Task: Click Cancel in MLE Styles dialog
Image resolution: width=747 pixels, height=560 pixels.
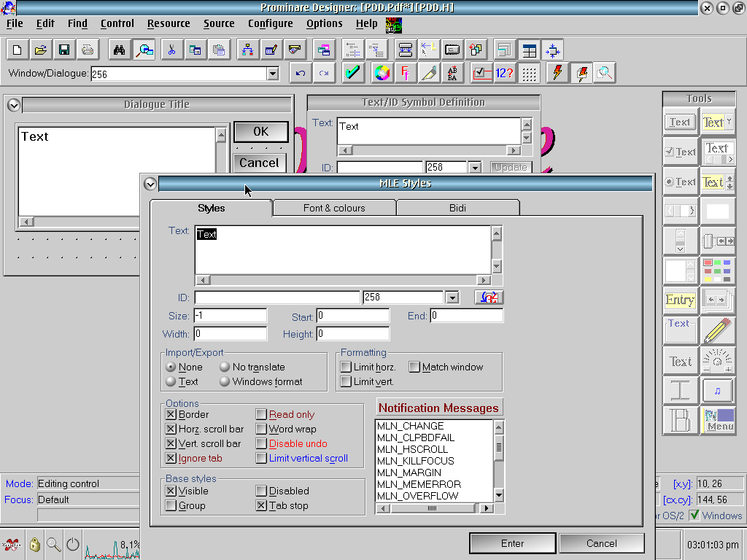Action: pyautogui.click(x=602, y=543)
